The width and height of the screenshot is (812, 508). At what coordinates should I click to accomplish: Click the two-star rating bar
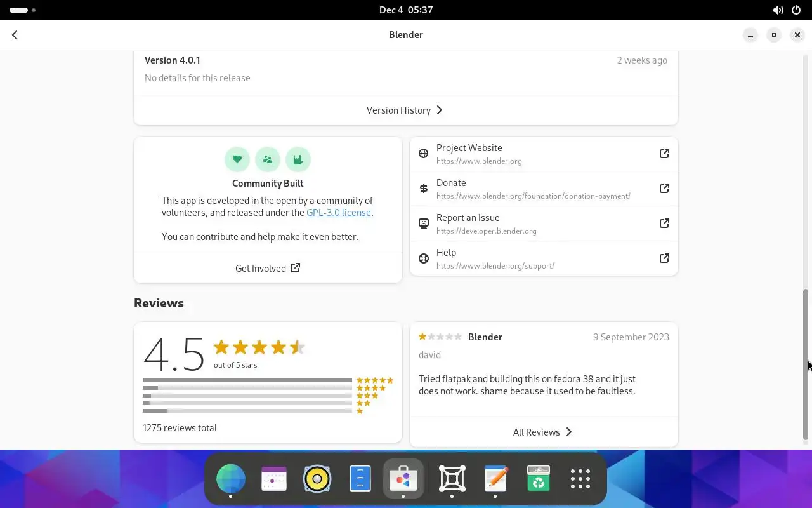click(247, 403)
